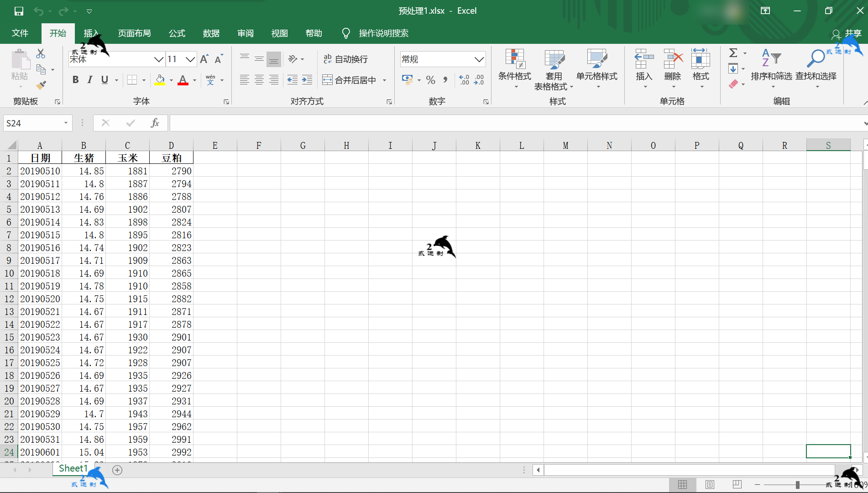Click the 删除 delete cells button
The image size is (868, 493).
click(x=673, y=68)
